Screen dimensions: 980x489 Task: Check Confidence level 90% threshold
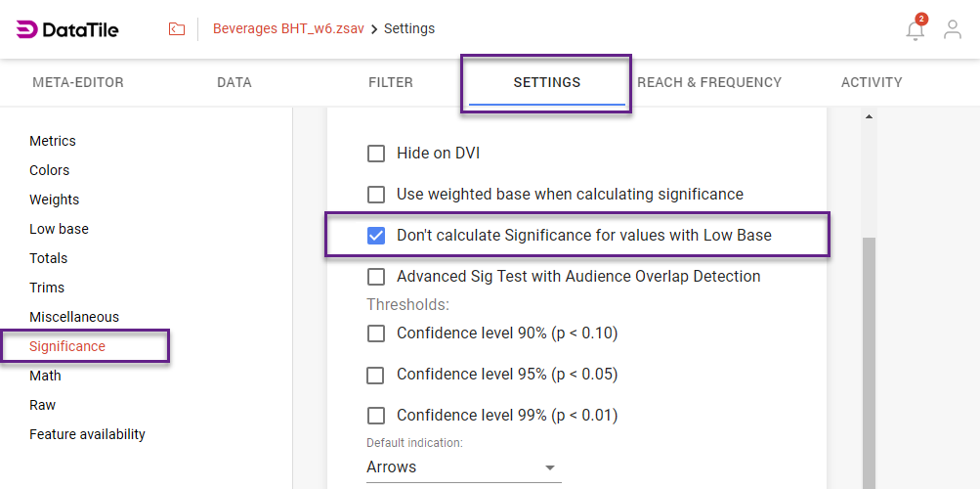pyautogui.click(x=376, y=333)
